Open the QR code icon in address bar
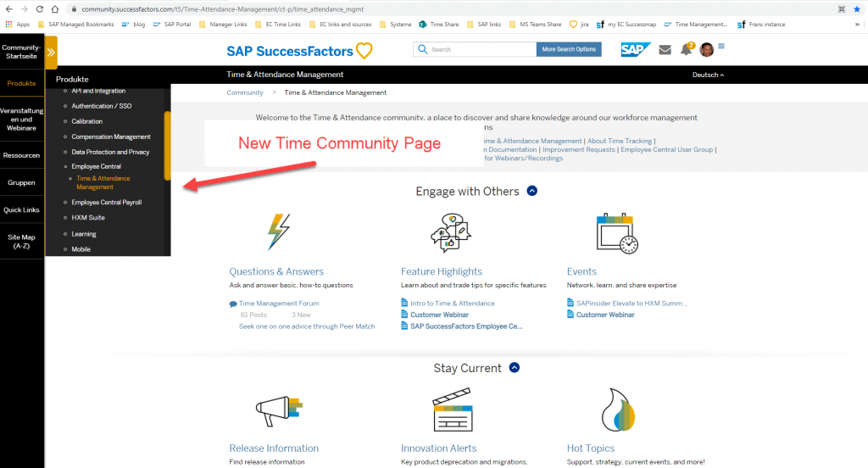This screenshot has width=868, height=468. [x=842, y=8]
